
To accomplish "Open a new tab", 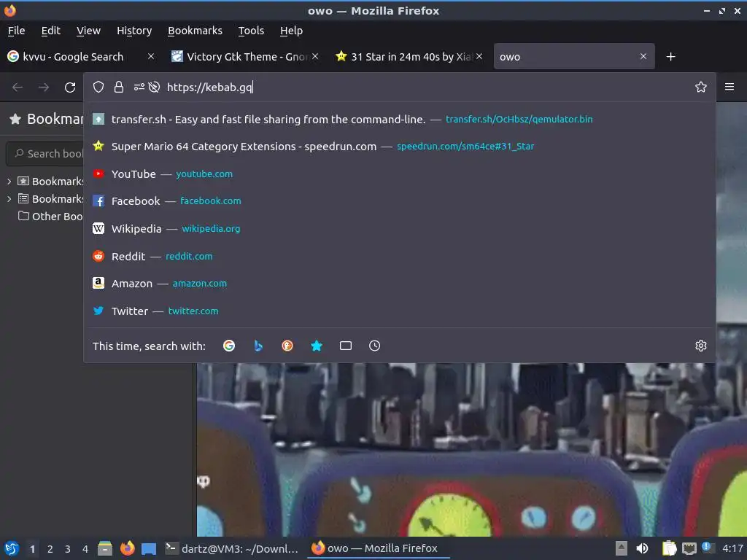I will 671,57.
